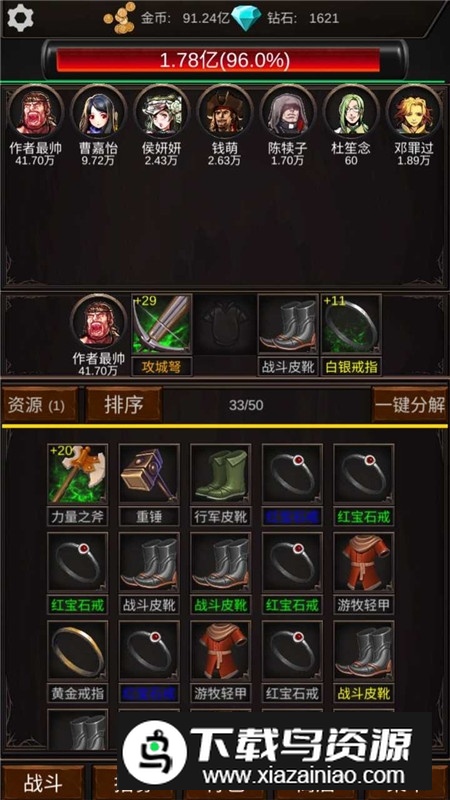Tap the diamond 钻石 currency icon

pyautogui.click(x=246, y=18)
